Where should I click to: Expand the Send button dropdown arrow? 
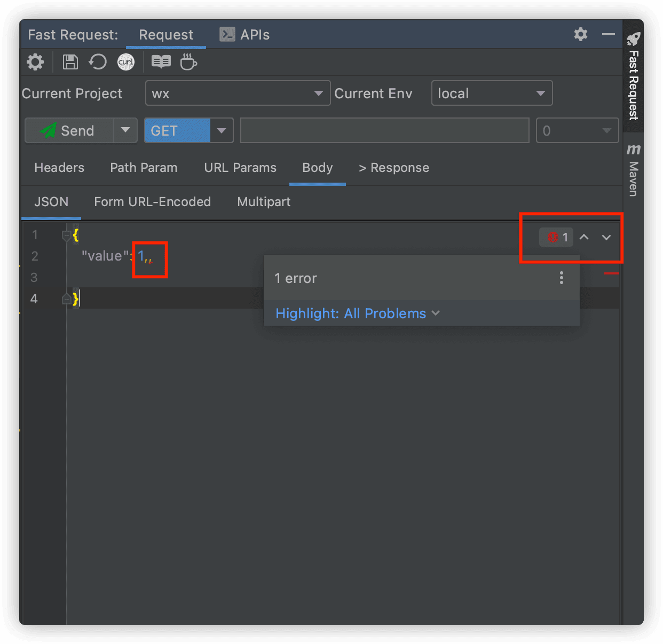point(125,130)
